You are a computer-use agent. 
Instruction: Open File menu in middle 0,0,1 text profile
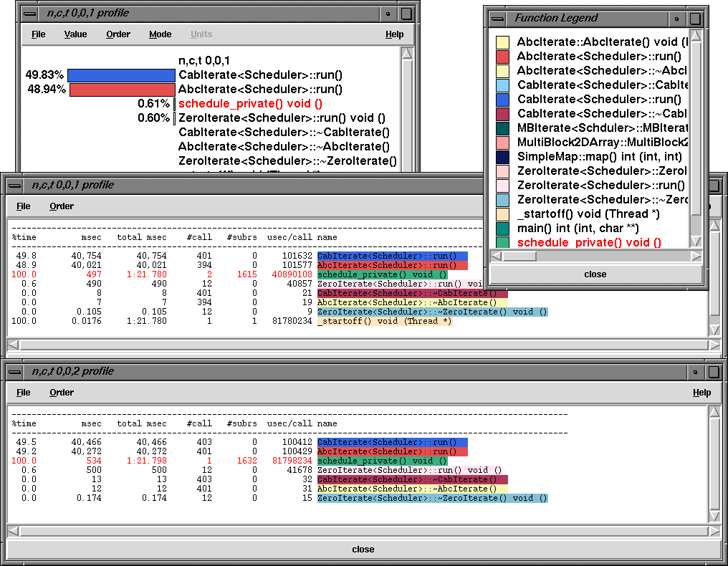pyautogui.click(x=23, y=206)
